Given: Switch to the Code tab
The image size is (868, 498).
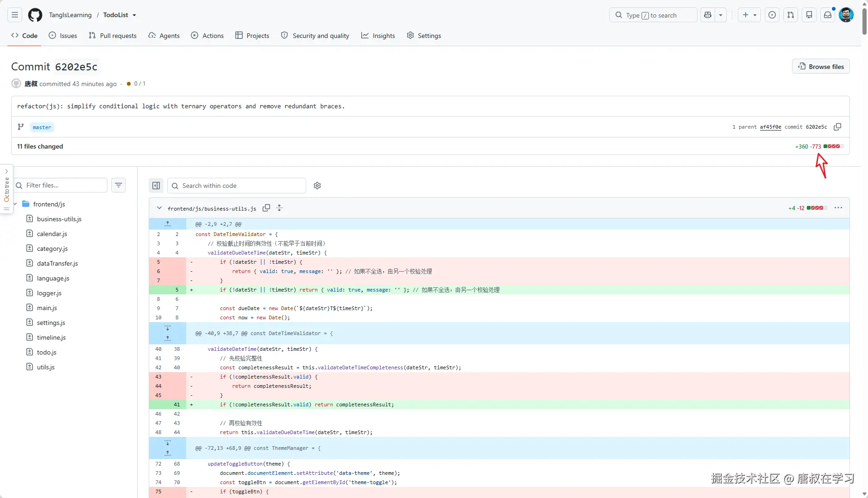Looking at the screenshot, I should coord(25,36).
